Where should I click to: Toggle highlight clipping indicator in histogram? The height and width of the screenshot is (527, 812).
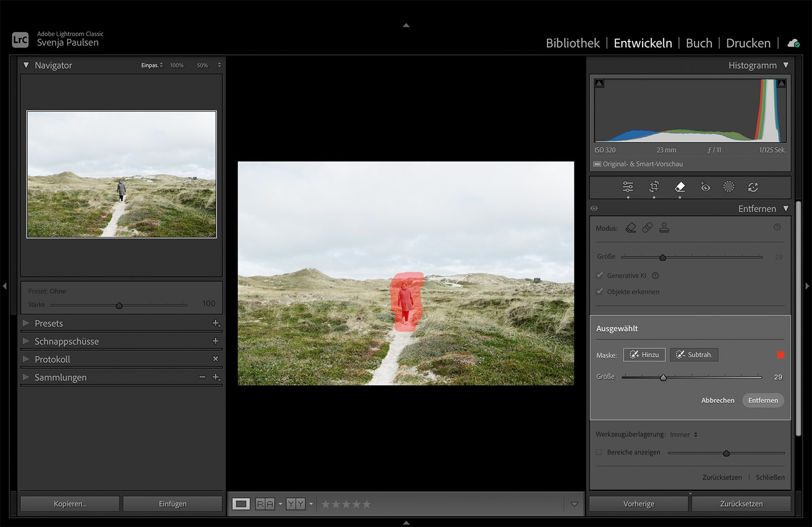[782, 83]
